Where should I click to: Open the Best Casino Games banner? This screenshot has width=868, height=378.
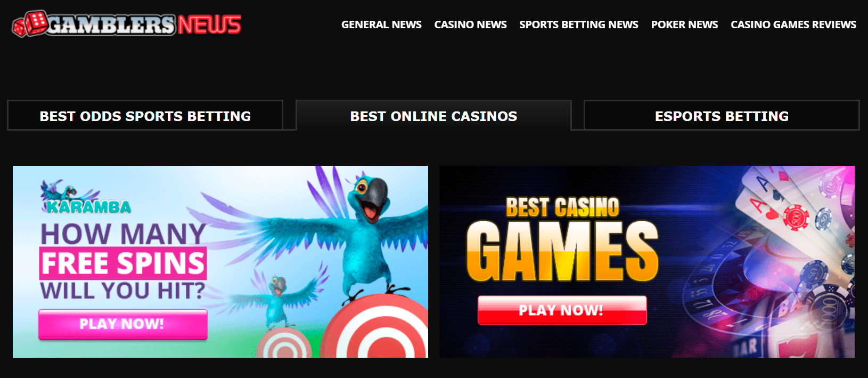coord(646,262)
